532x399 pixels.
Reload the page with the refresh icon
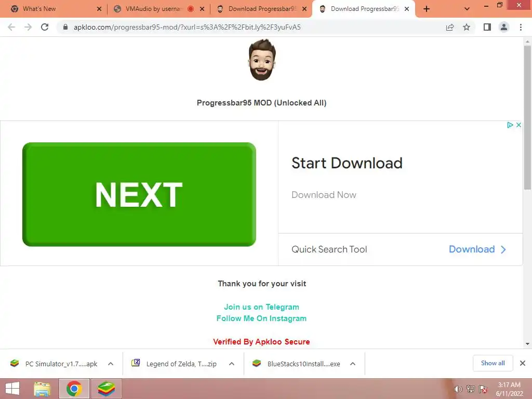[45, 27]
